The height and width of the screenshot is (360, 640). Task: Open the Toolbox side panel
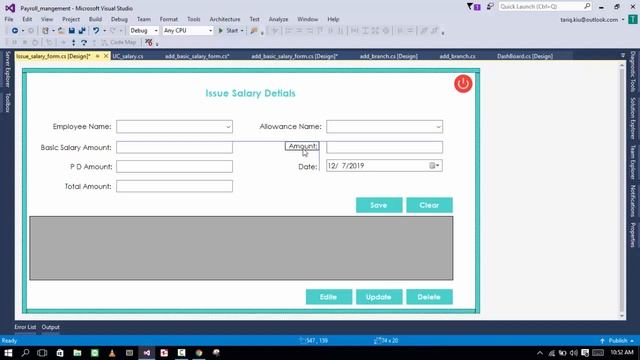pyautogui.click(x=7, y=102)
